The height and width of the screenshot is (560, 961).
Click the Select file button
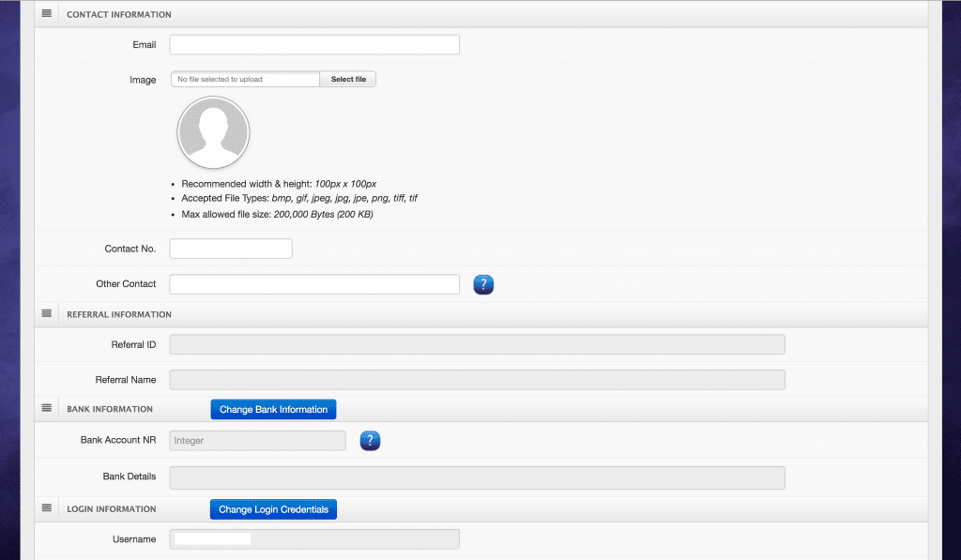348,79
